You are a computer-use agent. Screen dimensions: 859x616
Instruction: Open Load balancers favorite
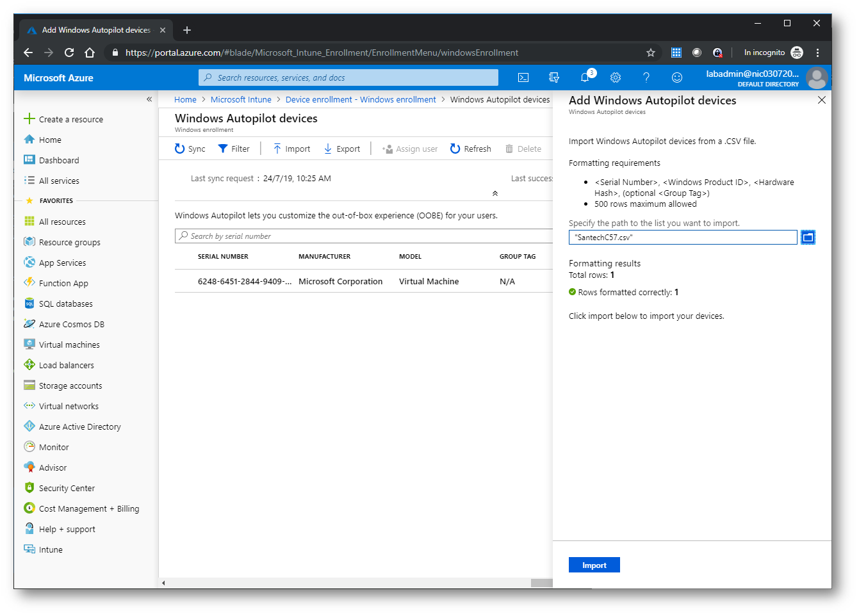[59, 365]
